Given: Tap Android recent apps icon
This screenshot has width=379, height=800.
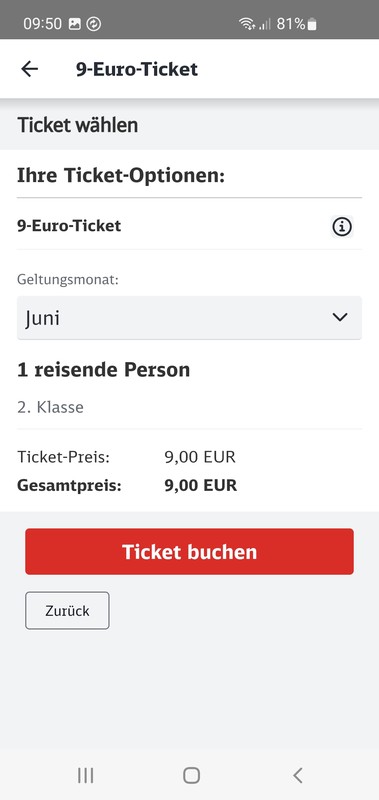Looking at the screenshot, I should pyautogui.click(x=85, y=776).
